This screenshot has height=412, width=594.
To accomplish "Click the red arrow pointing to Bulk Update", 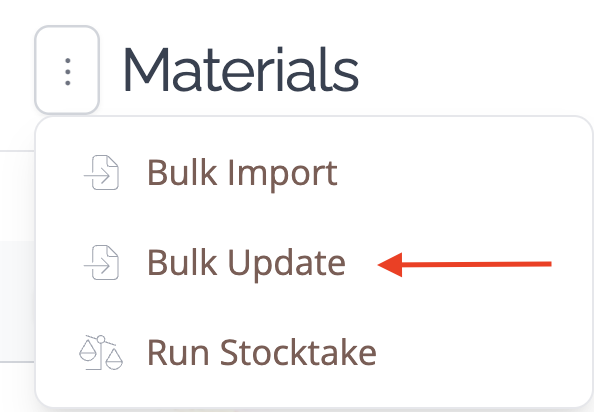I will [x=464, y=264].
